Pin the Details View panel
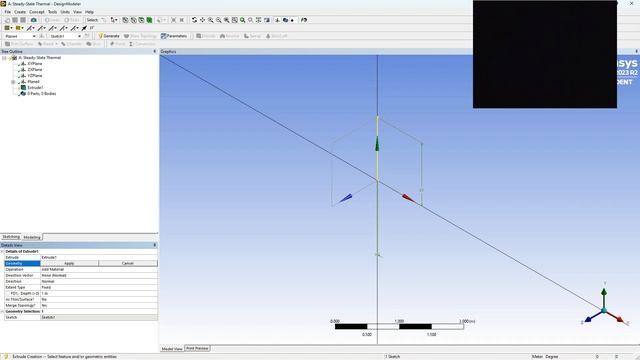 (x=154, y=245)
